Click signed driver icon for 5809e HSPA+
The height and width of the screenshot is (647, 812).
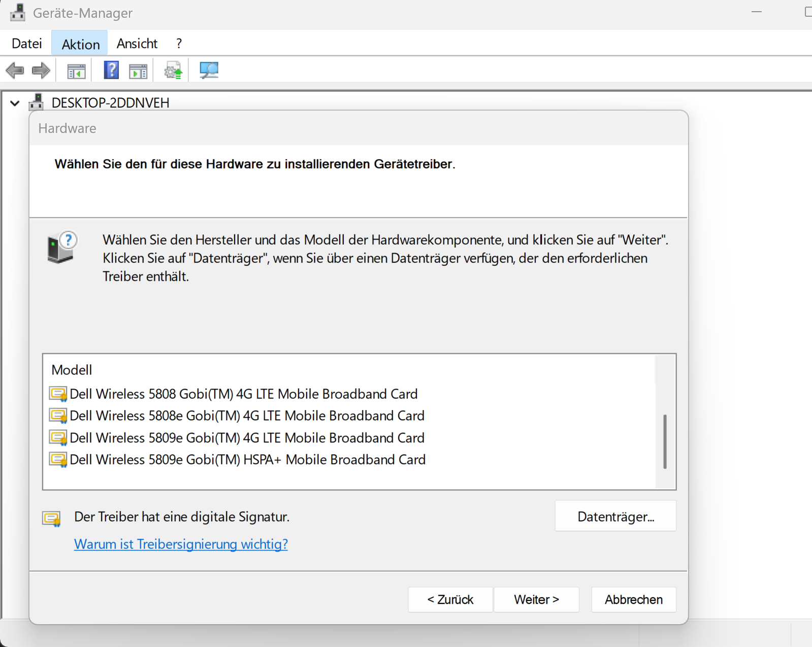coord(58,460)
